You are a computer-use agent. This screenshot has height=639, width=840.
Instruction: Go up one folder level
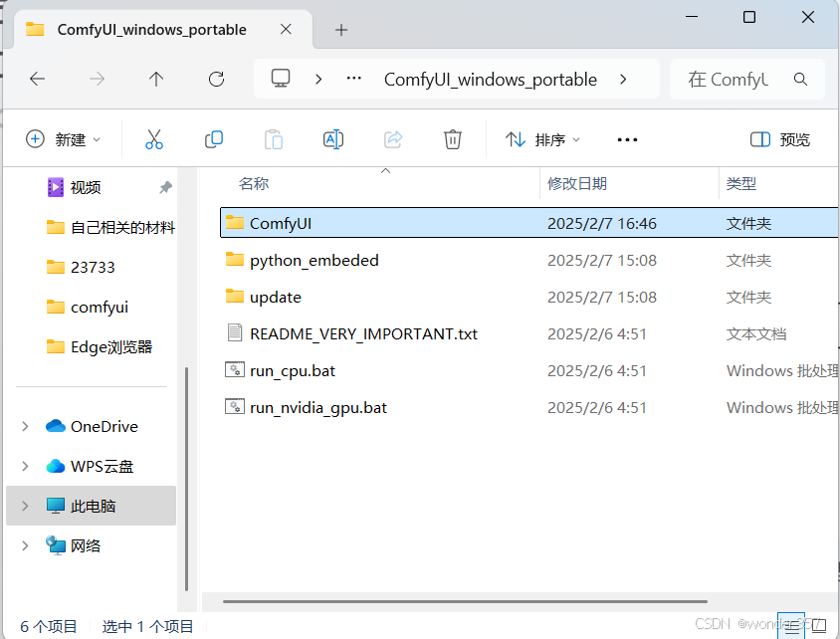click(156, 80)
